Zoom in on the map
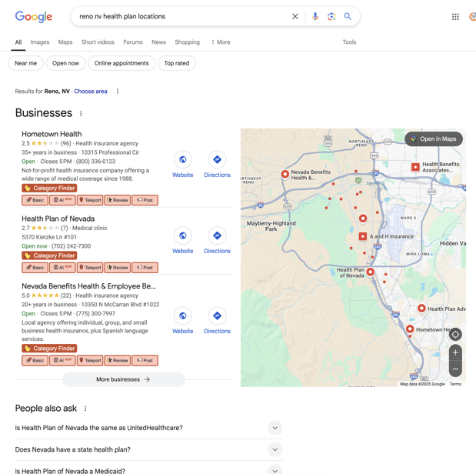Viewport: 476px width, 474px height. click(455, 352)
